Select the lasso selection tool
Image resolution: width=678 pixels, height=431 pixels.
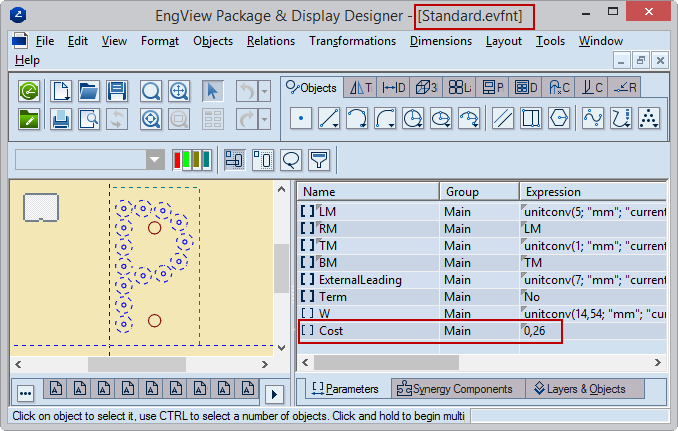[x=291, y=160]
